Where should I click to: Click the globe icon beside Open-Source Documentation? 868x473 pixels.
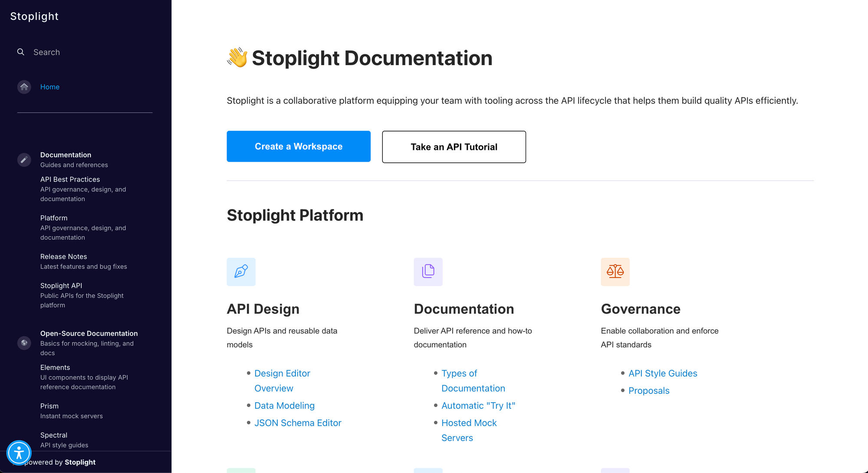point(24,343)
